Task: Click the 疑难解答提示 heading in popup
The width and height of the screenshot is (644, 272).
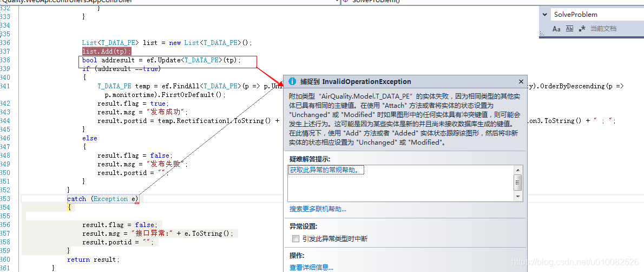Action: click(x=310, y=159)
